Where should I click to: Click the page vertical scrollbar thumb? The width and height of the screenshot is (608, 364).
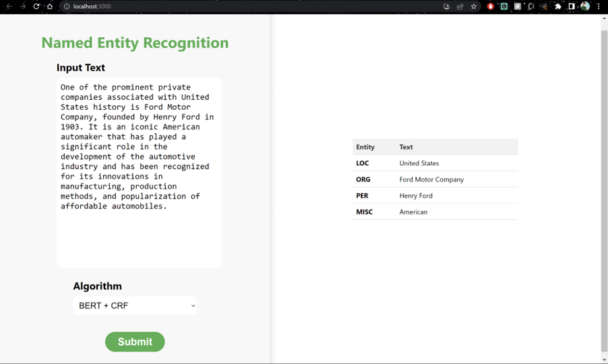point(604,191)
